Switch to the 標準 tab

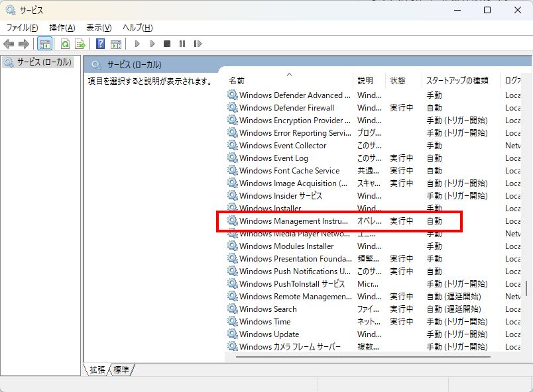click(x=121, y=369)
